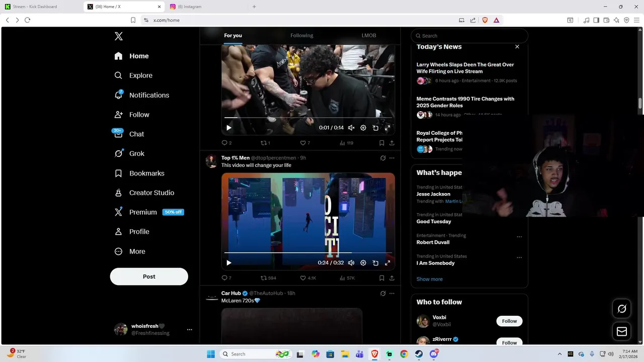Screen dimensions: 644x362
Task: Toggle Brave sidebar panel
Action: tap(596, 20)
